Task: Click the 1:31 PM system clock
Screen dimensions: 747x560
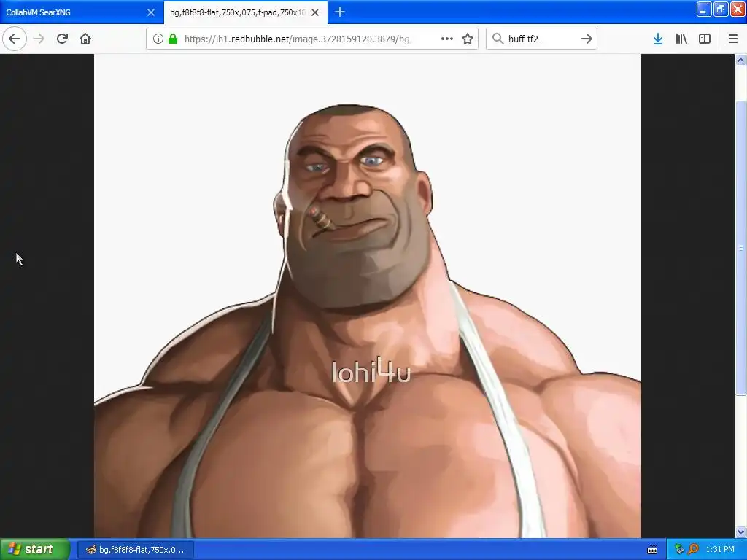Action: (x=720, y=549)
